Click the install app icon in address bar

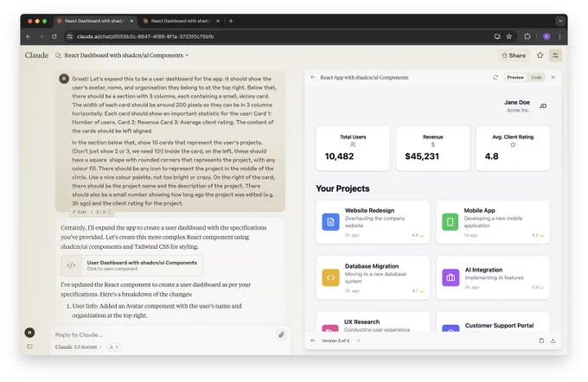497,36
